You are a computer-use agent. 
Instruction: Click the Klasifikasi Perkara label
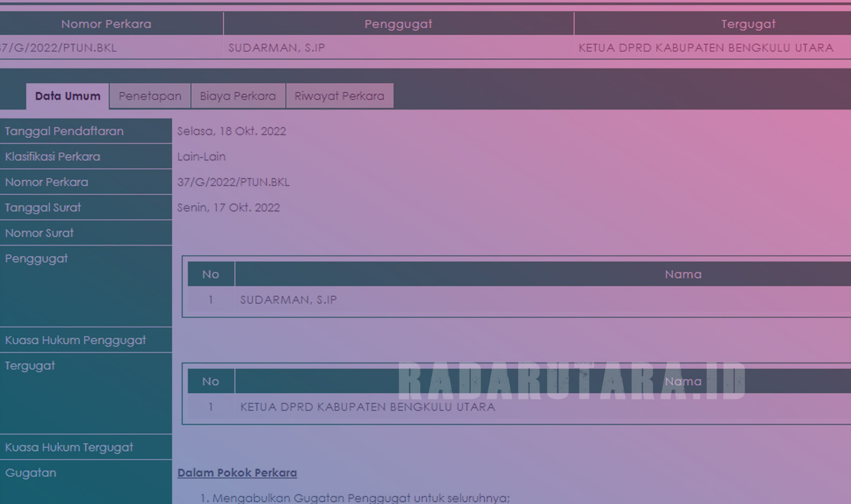click(52, 156)
